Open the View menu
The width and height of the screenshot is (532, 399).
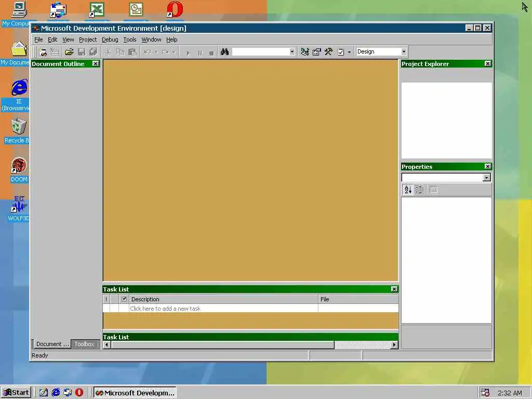[68, 39]
